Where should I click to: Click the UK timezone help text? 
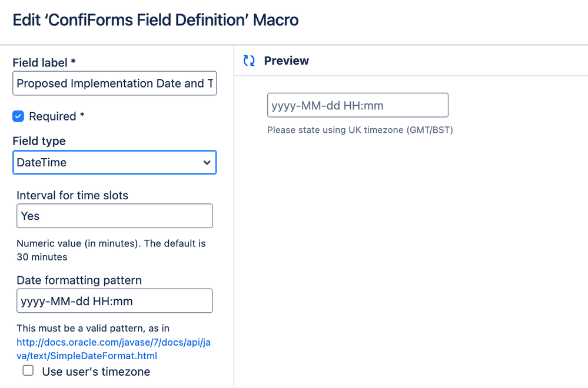(x=360, y=130)
